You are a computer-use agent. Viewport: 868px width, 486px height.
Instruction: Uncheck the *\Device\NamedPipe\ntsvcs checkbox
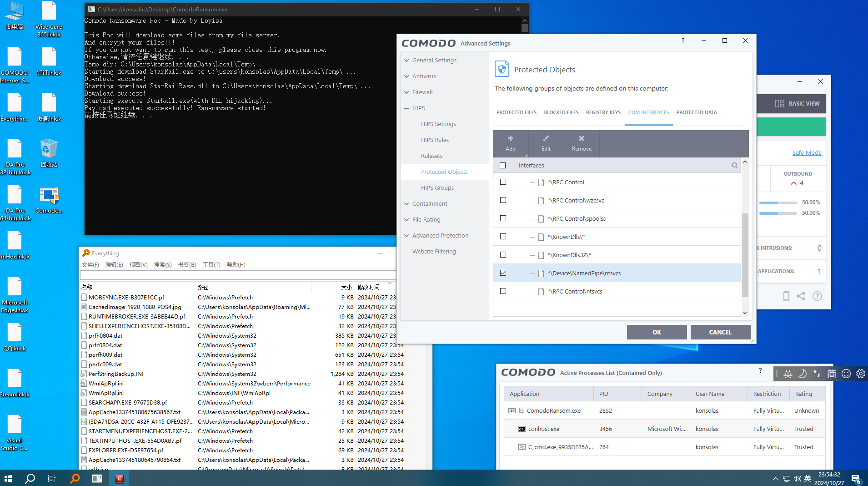[503, 273]
